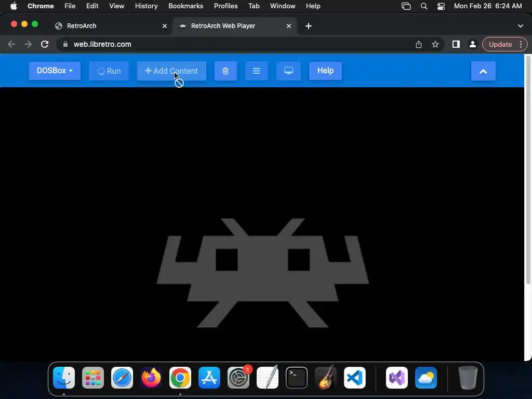Launch GarageBand from the dock
Viewport: 532px width, 399px height.
pyautogui.click(x=326, y=378)
